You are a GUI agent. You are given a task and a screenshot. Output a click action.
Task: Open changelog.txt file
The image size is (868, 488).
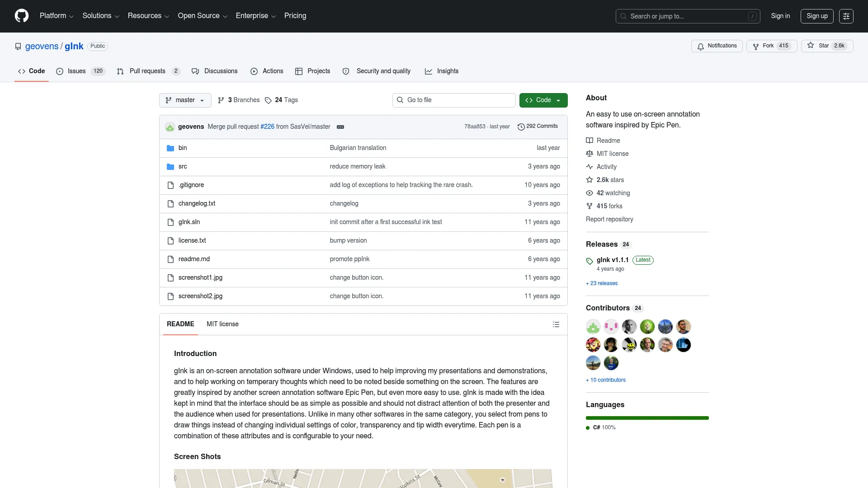pos(197,204)
